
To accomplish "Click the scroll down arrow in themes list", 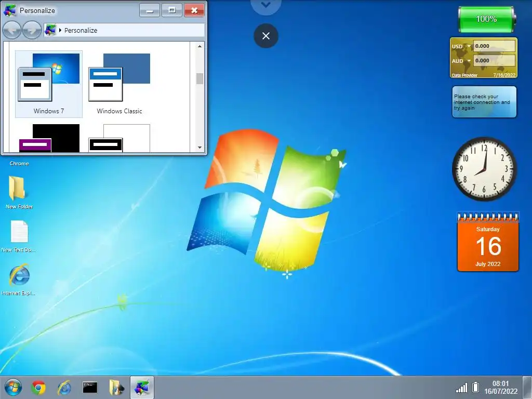I will (x=200, y=147).
